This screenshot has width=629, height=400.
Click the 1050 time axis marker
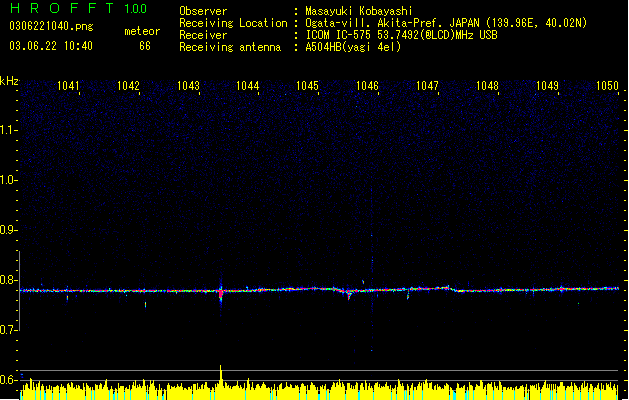607,86
